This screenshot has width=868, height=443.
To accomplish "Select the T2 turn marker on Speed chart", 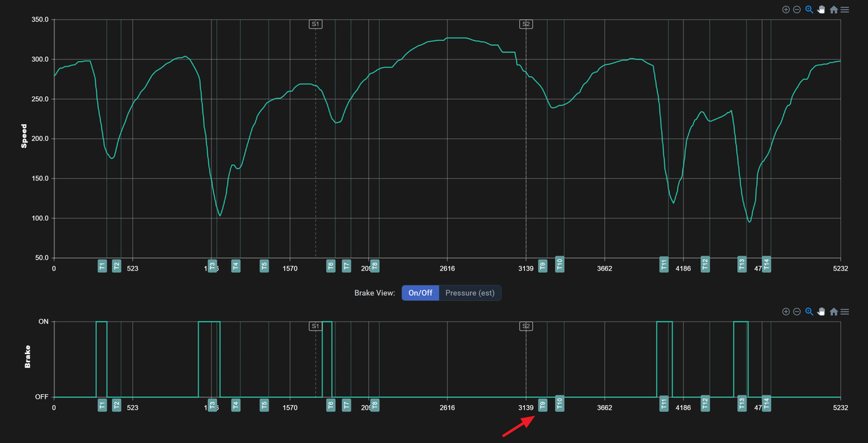I will [117, 265].
